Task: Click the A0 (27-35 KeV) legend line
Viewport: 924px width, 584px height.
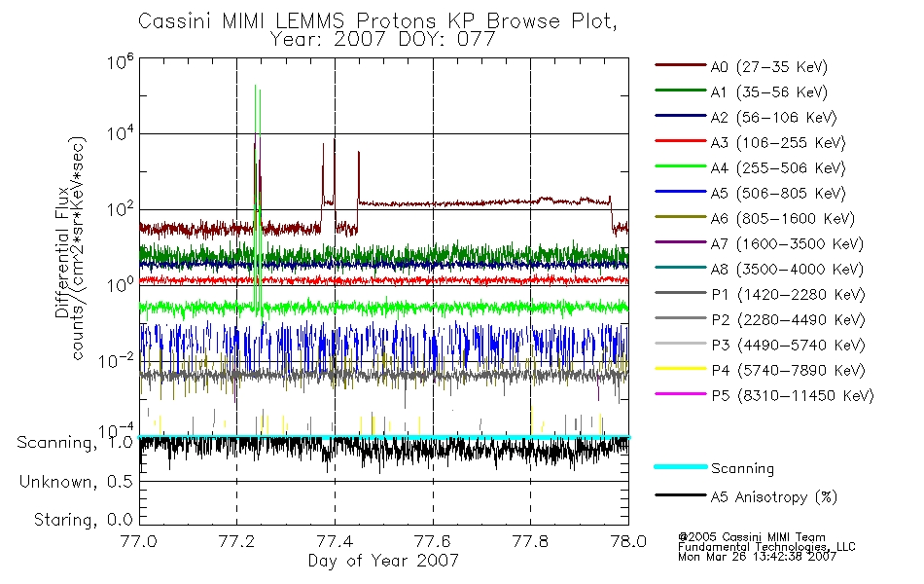Action: (680, 65)
